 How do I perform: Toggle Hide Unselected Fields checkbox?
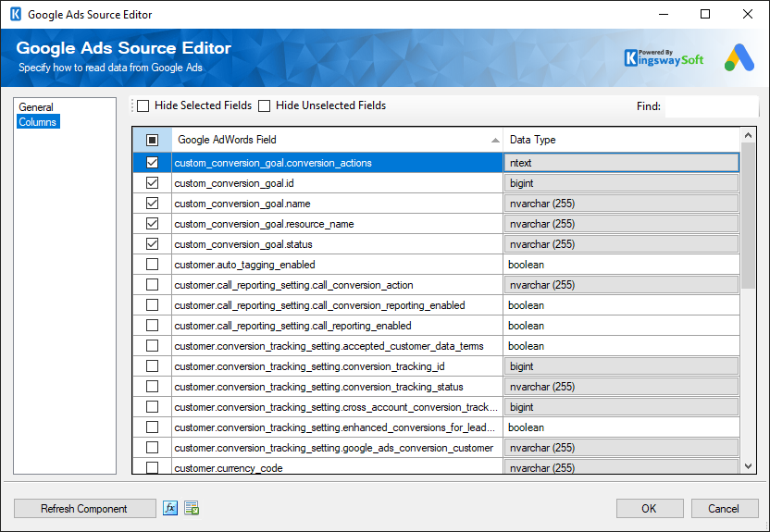point(264,106)
